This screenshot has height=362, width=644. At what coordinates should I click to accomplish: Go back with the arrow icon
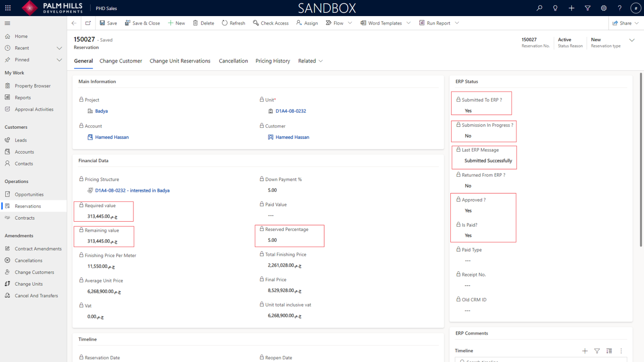pos(74,23)
